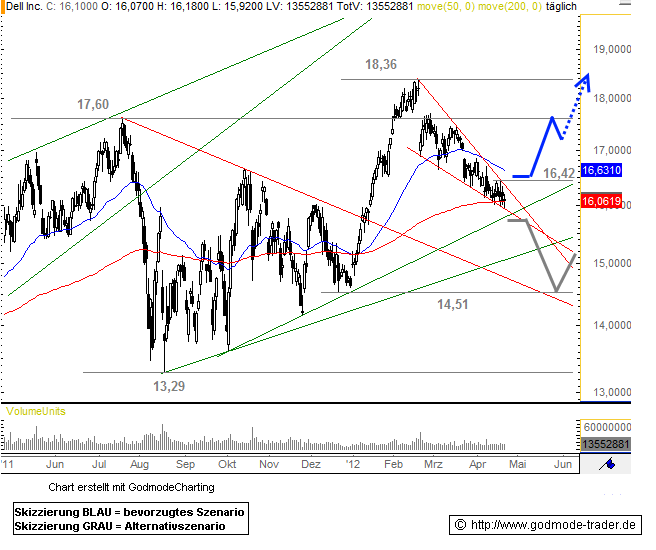Viewport: 656px width, 550px height.
Task: Click the red 16,0619 price tag
Action: coord(601,201)
